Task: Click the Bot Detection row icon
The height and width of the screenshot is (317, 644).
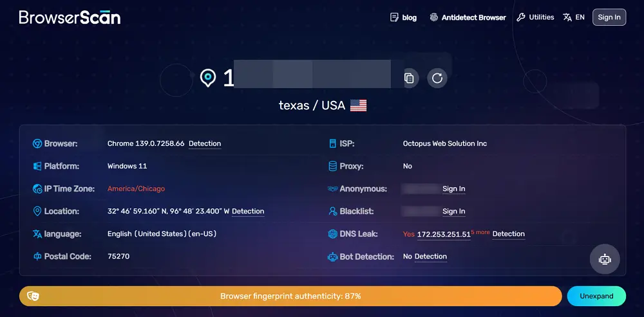Action: pyautogui.click(x=332, y=257)
